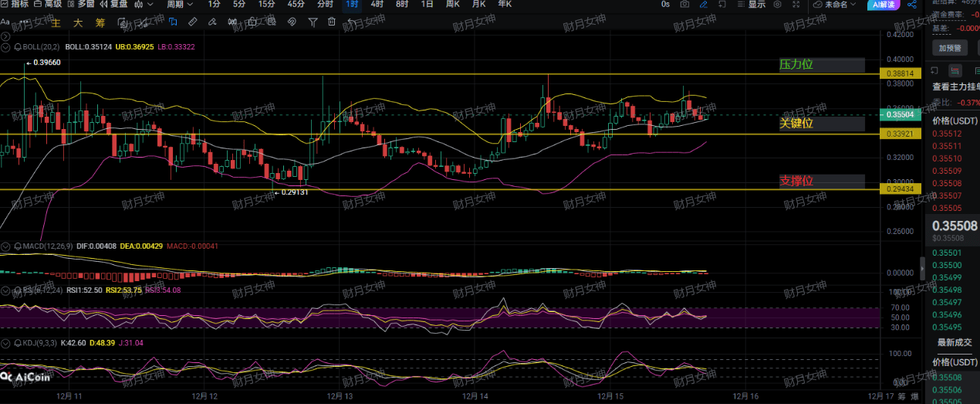Collapse the KDJ indicator panel
Image resolution: width=980 pixels, height=404 pixels.
6,342
